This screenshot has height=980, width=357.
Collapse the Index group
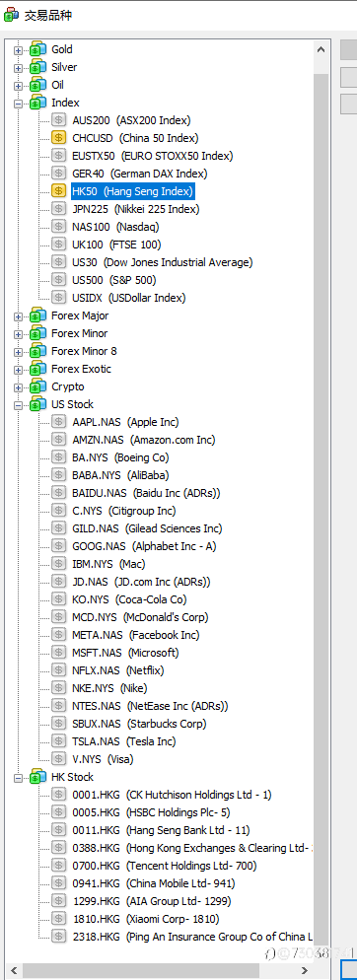[18, 104]
